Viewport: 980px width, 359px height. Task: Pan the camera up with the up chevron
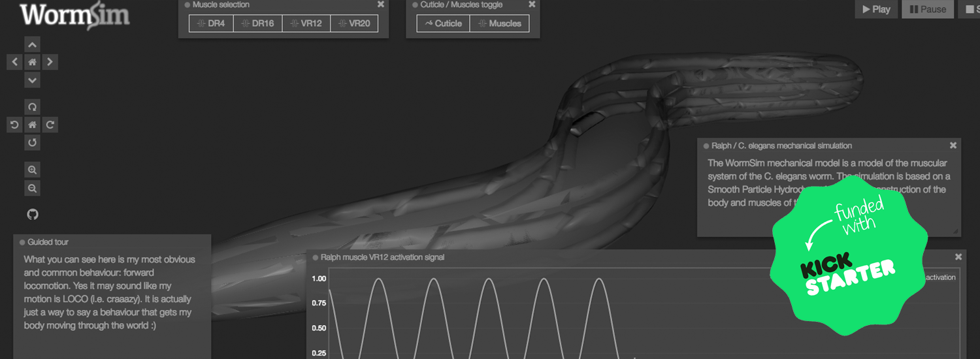pos(32,44)
